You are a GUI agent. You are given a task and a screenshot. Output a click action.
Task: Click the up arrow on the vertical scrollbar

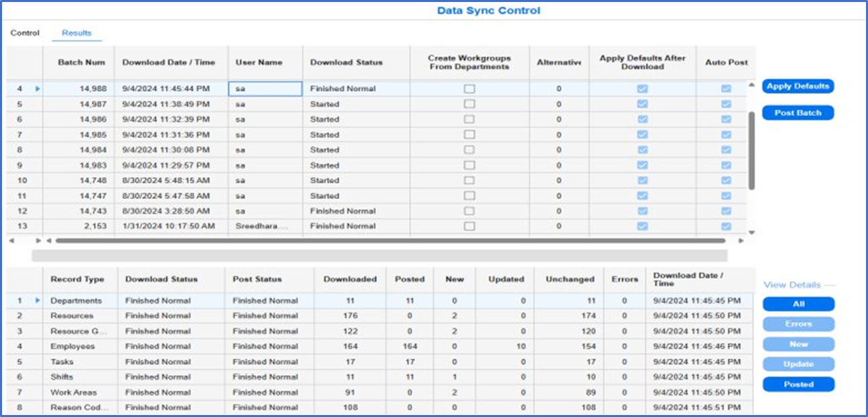pos(751,85)
